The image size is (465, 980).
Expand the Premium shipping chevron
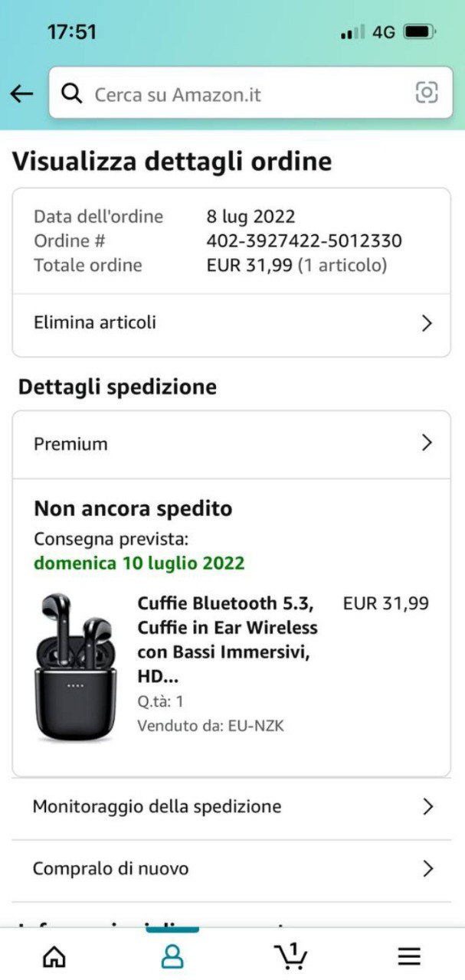pyautogui.click(x=427, y=443)
